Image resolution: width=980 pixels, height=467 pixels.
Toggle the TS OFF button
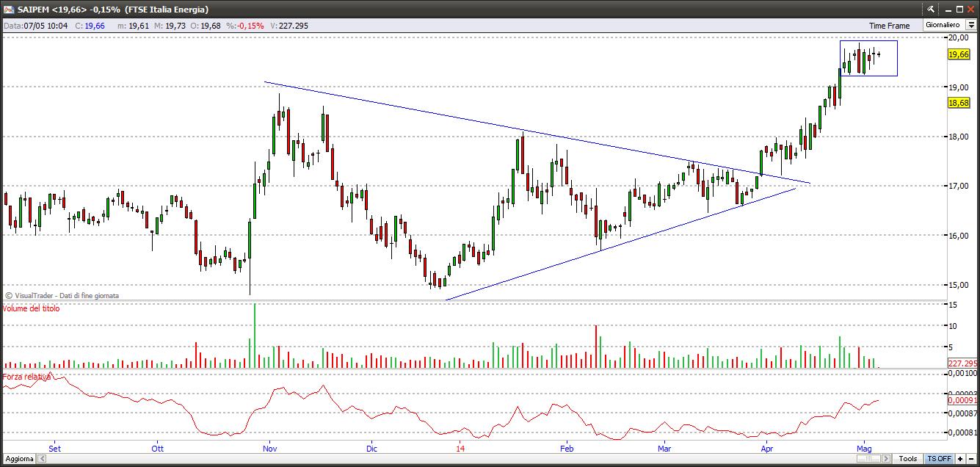pyautogui.click(x=939, y=459)
